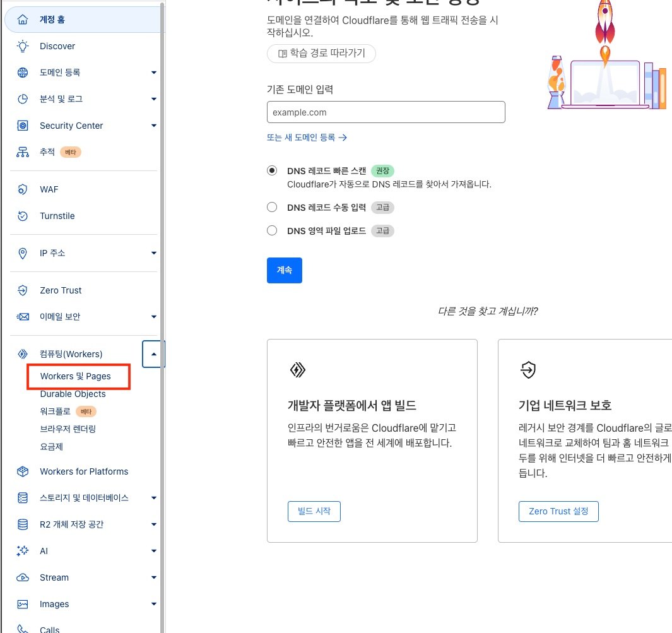Click the Workers for Platforms cube icon
Screen dimensions: 672x633
pyautogui.click(x=23, y=471)
